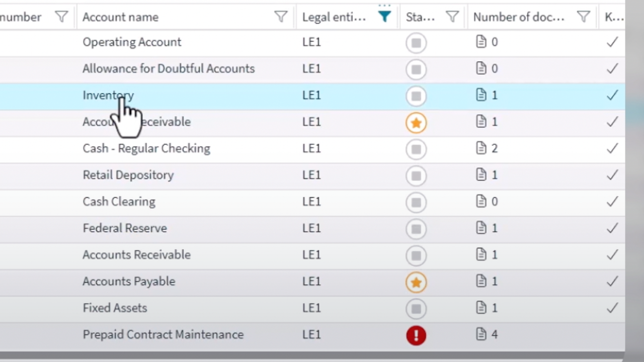Click the Account name column header
The width and height of the screenshot is (644, 362).
(x=120, y=17)
